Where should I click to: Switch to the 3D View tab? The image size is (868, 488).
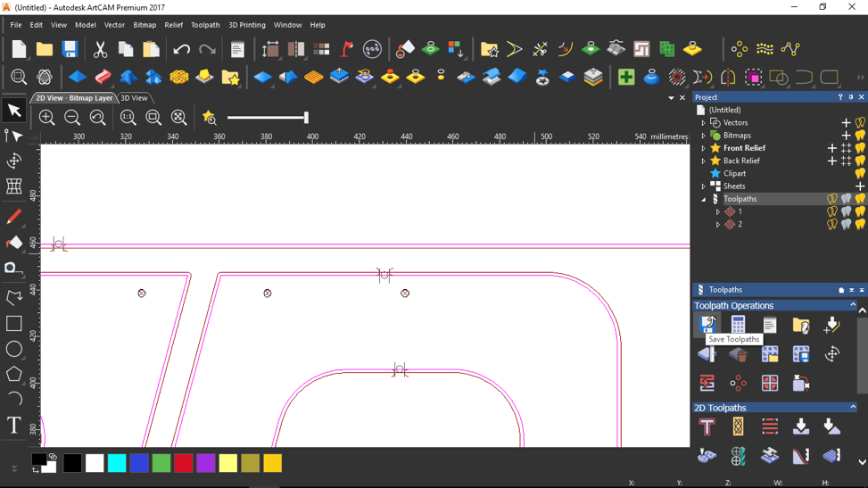[x=135, y=98]
